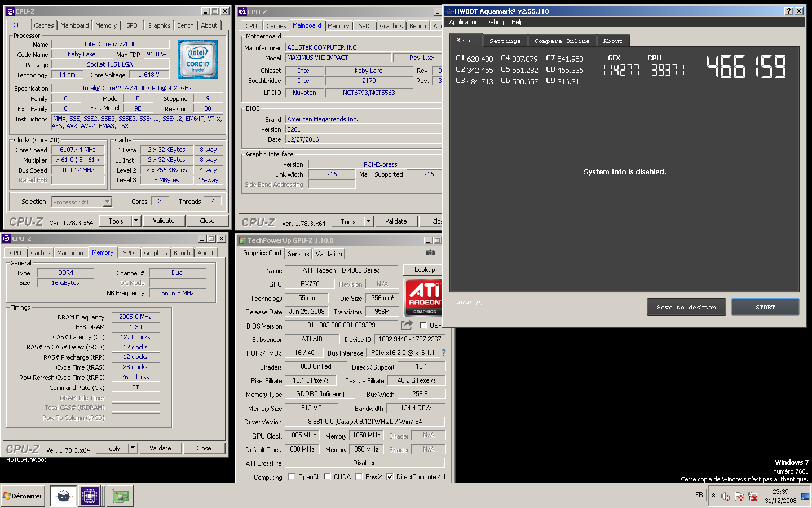The image size is (812, 508).
Task: Click Validate in top-left CPU window
Action: (164, 221)
